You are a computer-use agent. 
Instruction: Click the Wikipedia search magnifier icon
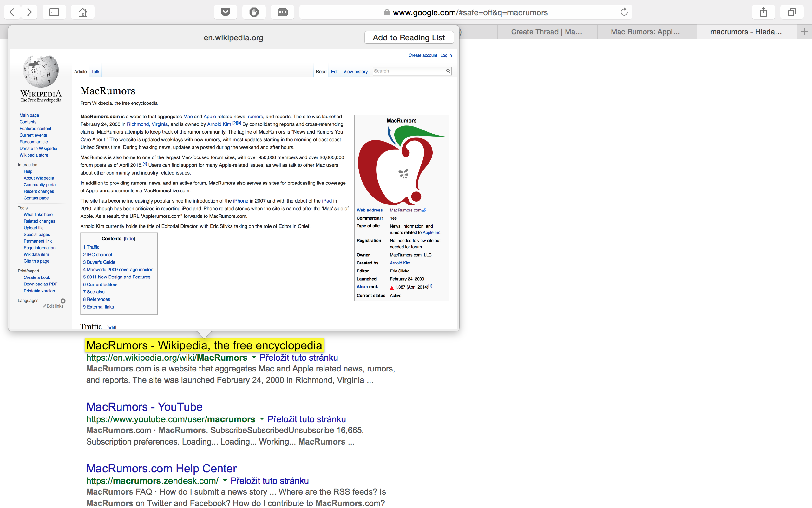[x=448, y=71]
